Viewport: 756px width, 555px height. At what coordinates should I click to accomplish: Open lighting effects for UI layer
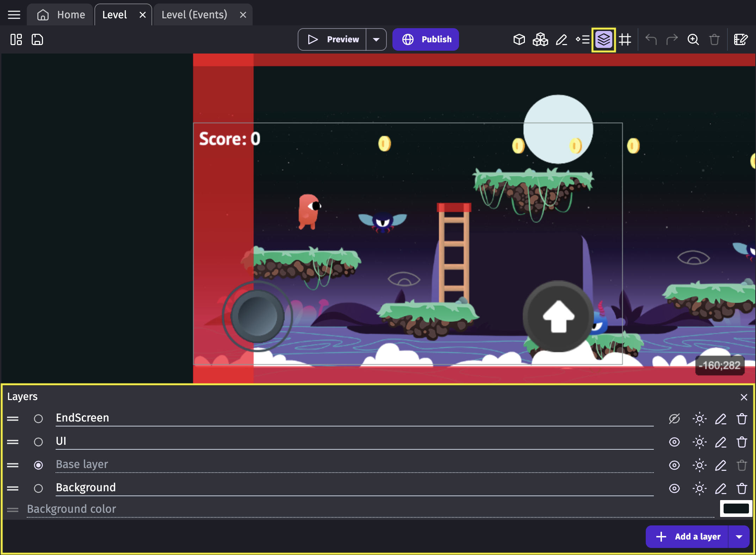point(699,442)
